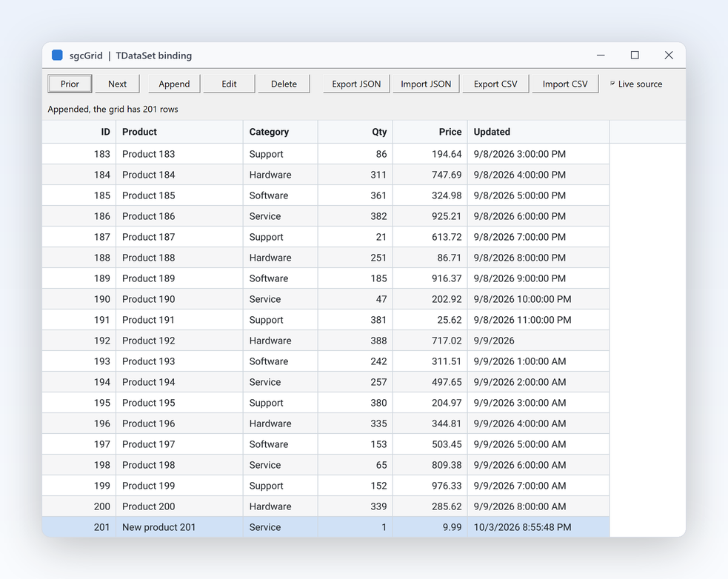Screen dimensions: 728x579
Task: Click the '9/9/2026 6:00:00 AM' cell
Action: point(538,465)
